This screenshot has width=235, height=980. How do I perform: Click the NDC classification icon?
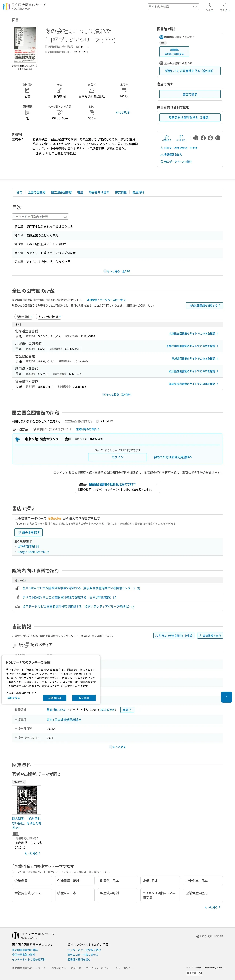(92, 112)
